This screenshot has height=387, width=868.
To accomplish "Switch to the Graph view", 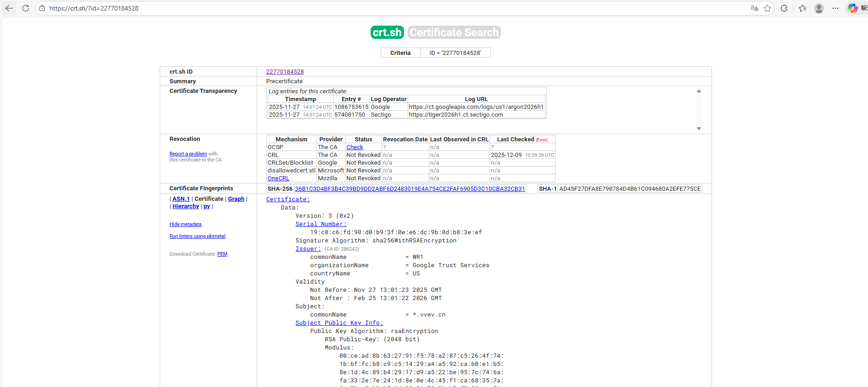I will 236,199.
